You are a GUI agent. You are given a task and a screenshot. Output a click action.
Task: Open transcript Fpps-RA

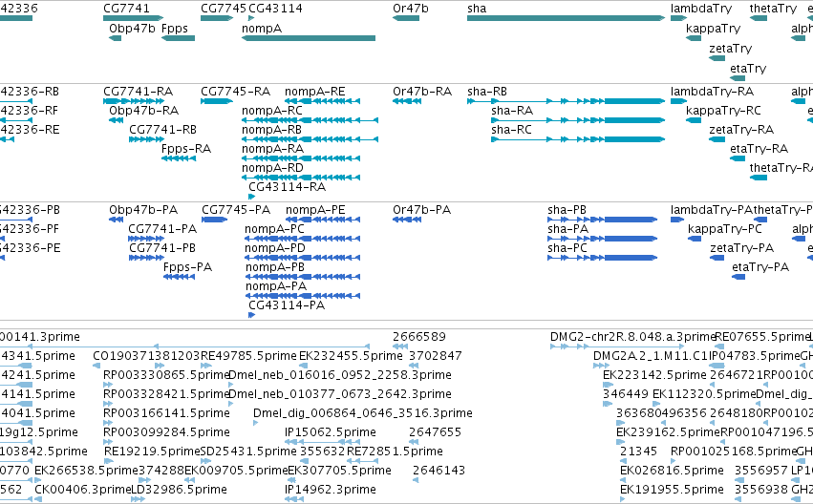[x=186, y=149]
